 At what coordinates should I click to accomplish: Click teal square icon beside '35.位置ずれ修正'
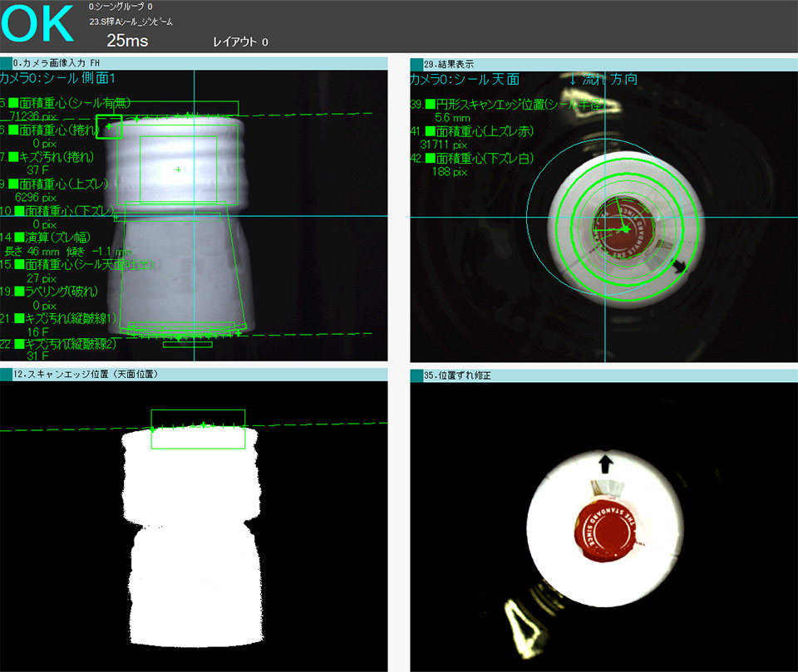(416, 375)
